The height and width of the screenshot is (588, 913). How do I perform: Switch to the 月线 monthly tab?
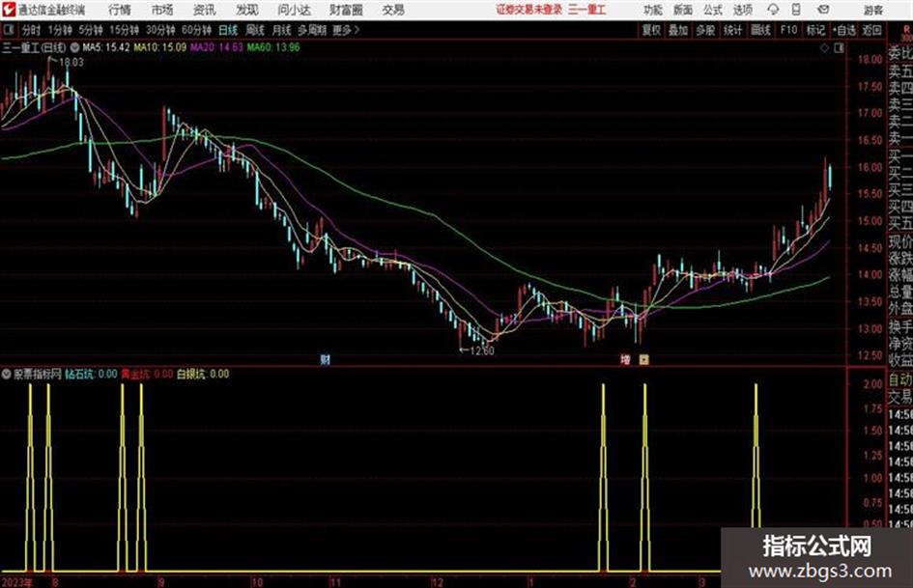click(282, 30)
